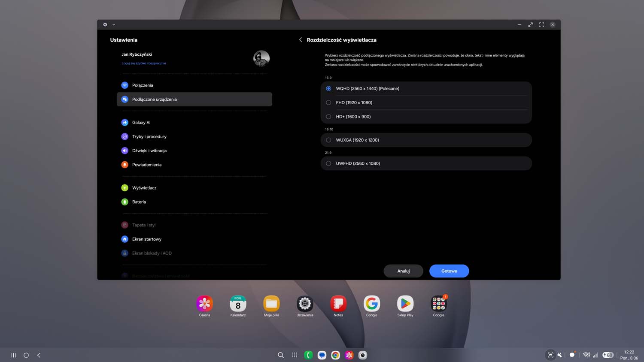Click the battery indicator showing 60
Image resolution: width=644 pixels, height=362 pixels.
click(608, 355)
